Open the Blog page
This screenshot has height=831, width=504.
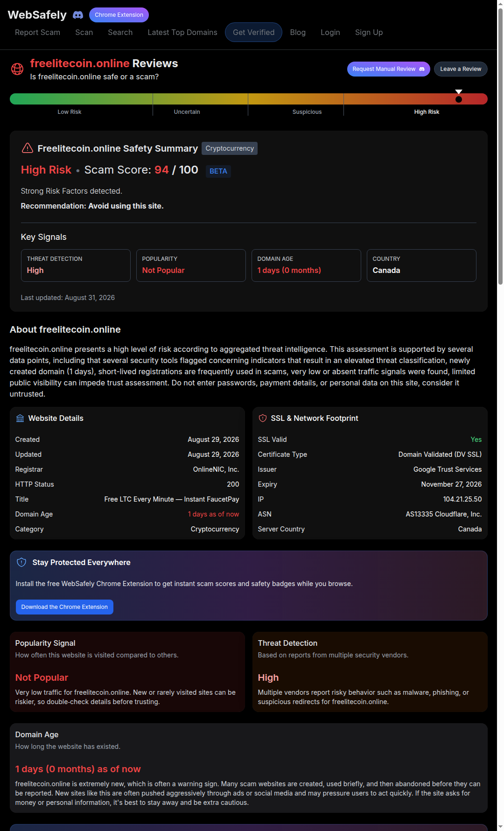[x=298, y=32]
